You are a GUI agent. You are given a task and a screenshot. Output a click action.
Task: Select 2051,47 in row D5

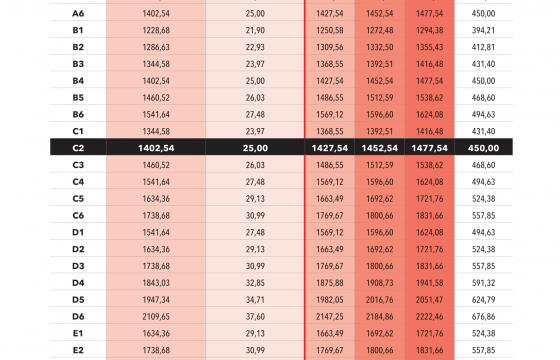pyautogui.click(x=430, y=300)
